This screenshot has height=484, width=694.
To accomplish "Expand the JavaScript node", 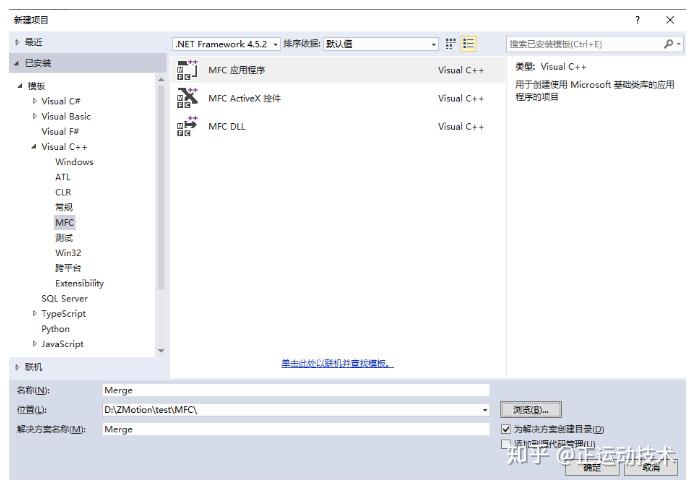I will coord(35,343).
